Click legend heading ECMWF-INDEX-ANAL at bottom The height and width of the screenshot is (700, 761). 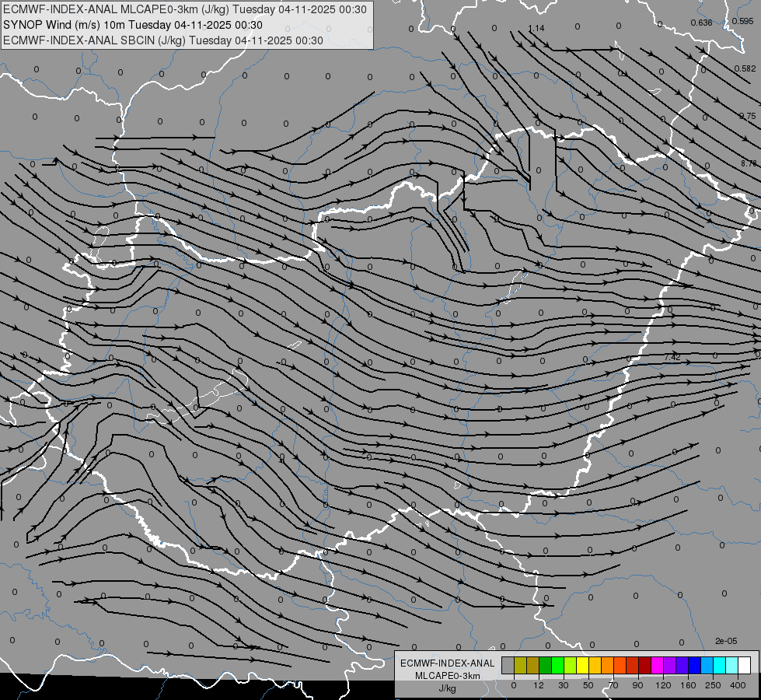(x=448, y=663)
